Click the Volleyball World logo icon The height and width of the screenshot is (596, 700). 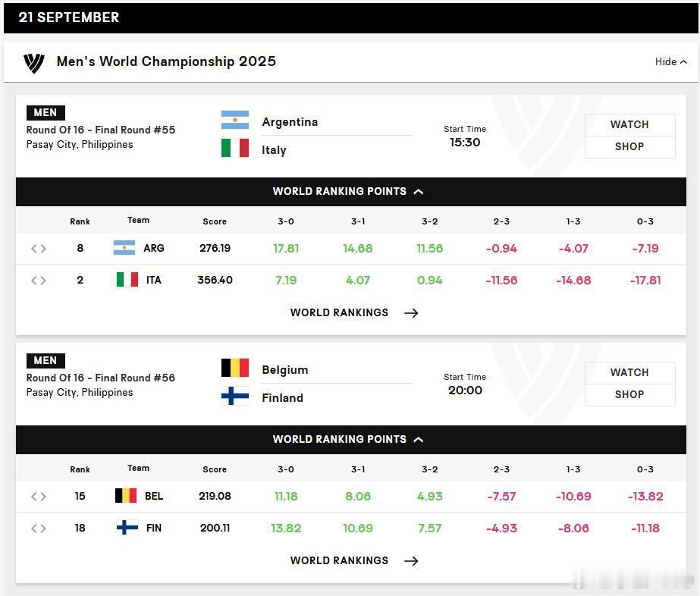click(34, 62)
